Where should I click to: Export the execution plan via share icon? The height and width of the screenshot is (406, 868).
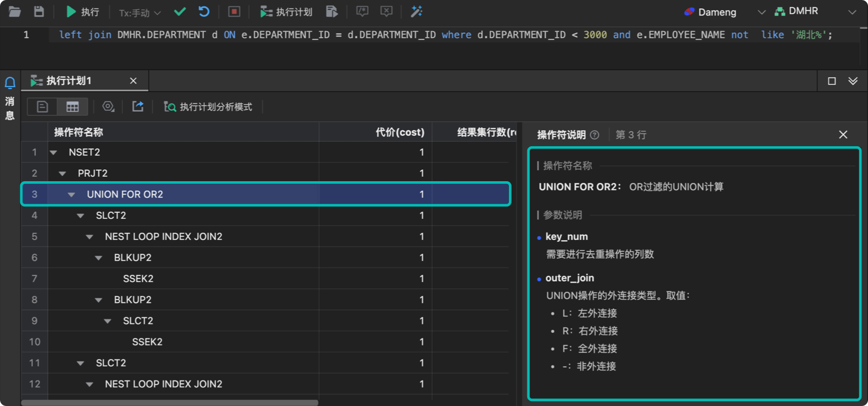coord(138,106)
